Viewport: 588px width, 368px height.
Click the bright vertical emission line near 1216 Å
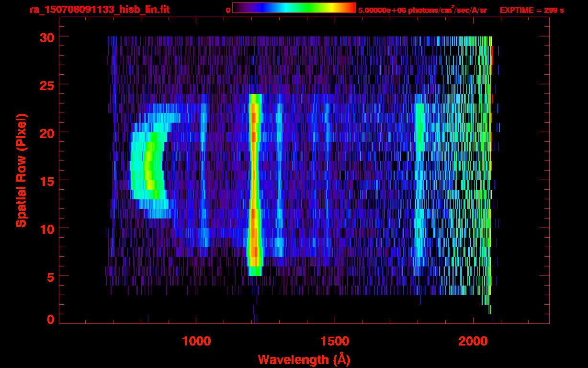pos(255,184)
